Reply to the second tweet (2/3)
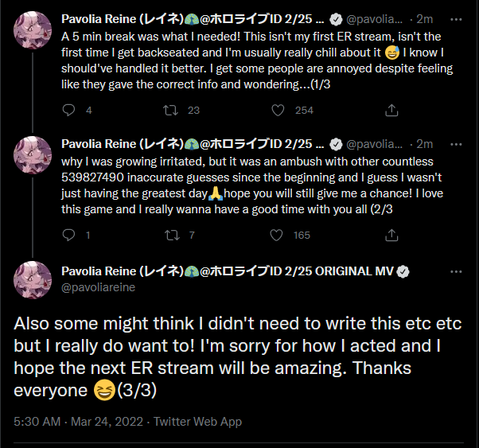 click(x=68, y=235)
